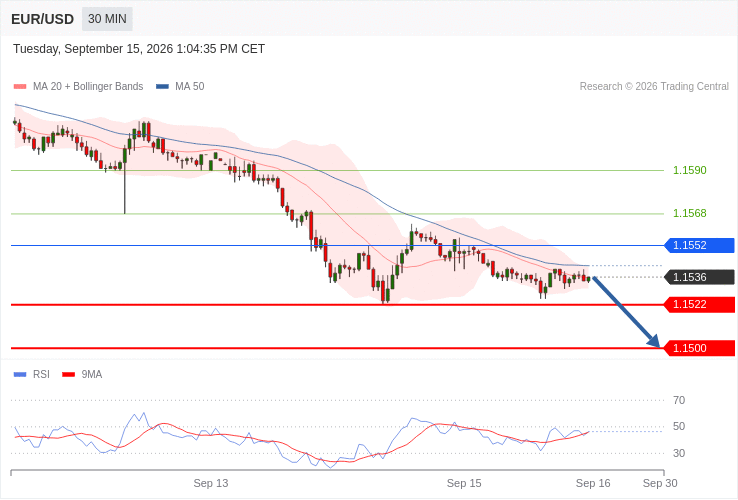Select the Sep 15 date axis label
Screen dimensions: 738x500
click(464, 484)
